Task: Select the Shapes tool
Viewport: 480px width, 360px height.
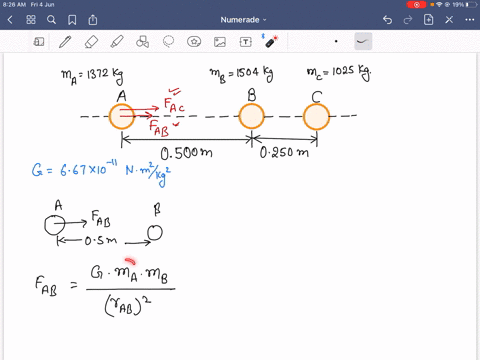Action: click(x=143, y=42)
